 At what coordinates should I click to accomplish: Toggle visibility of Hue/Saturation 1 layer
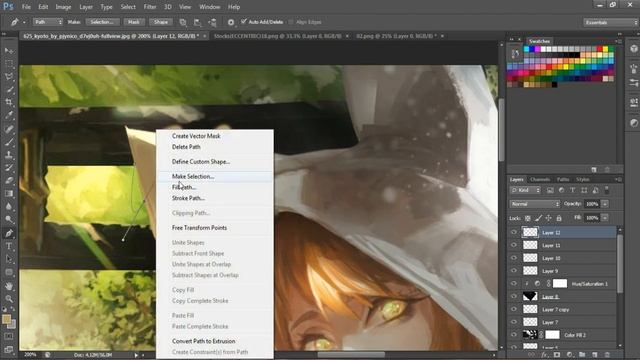(514, 283)
